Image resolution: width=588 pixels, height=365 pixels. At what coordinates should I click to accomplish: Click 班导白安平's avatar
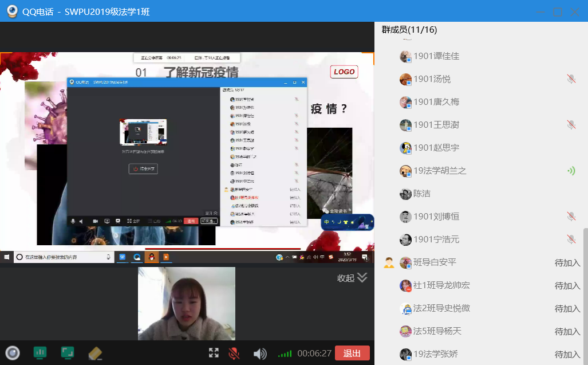tap(405, 262)
